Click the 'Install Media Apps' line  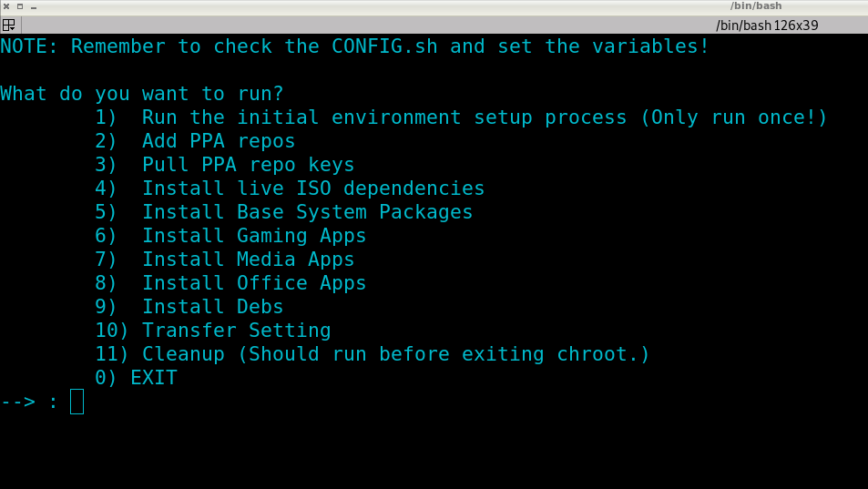pos(224,260)
